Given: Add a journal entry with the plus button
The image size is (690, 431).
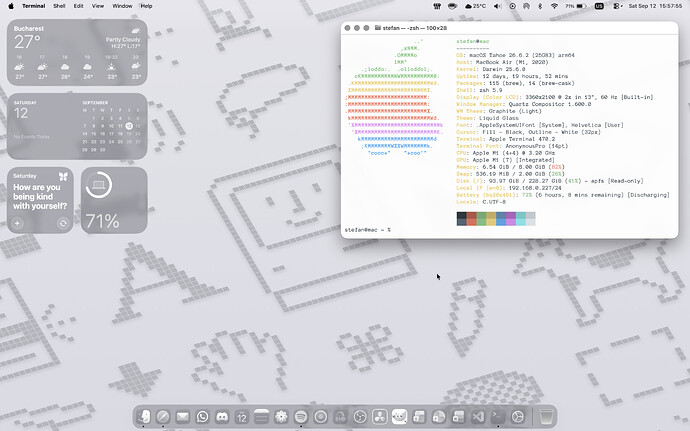Looking at the screenshot, I should pos(18,223).
